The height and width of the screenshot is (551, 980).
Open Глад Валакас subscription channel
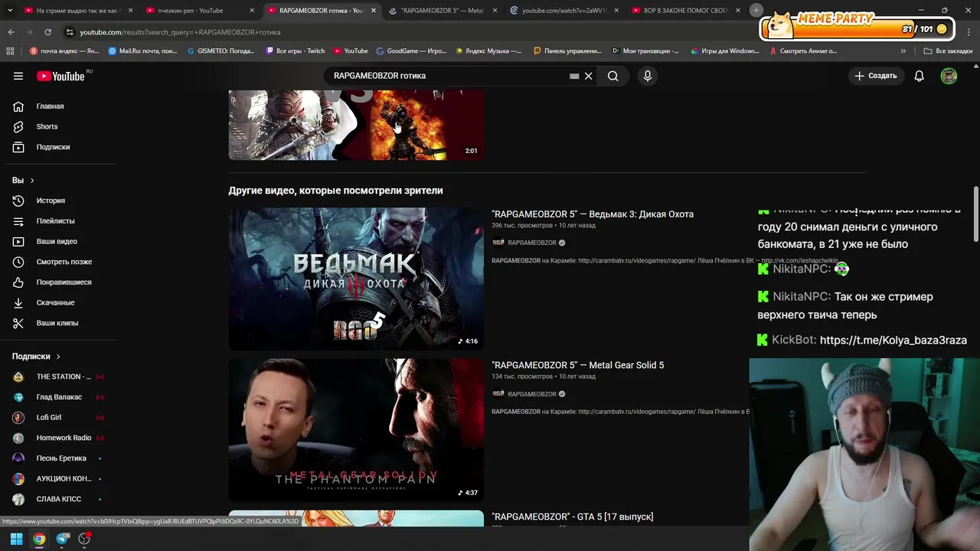coord(58,397)
